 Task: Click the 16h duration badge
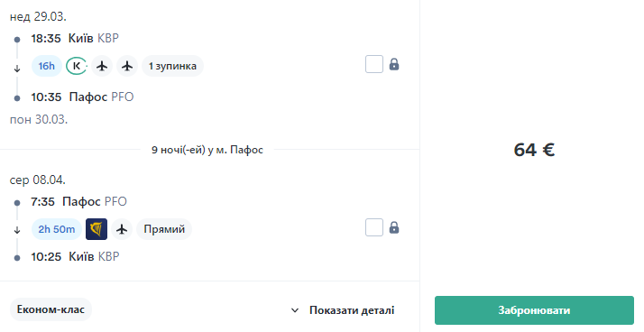tap(46, 66)
